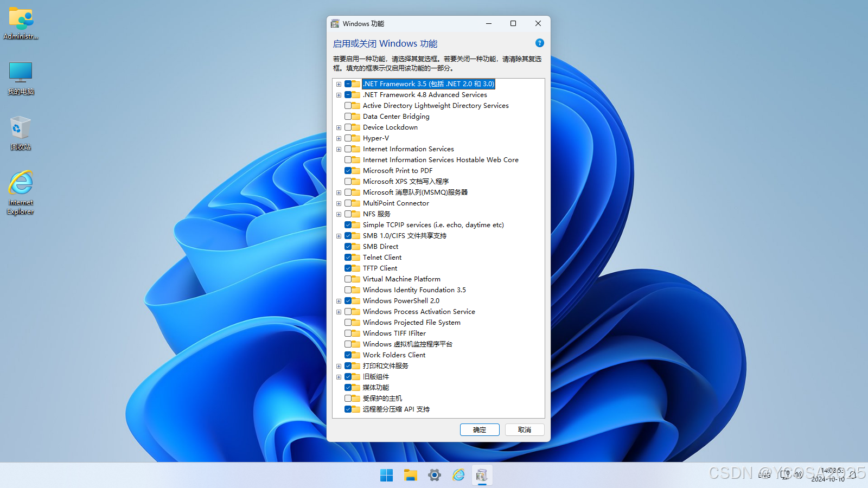Image resolution: width=868 pixels, height=488 pixels.
Task: Expand Internet Information Services node
Action: (x=339, y=149)
